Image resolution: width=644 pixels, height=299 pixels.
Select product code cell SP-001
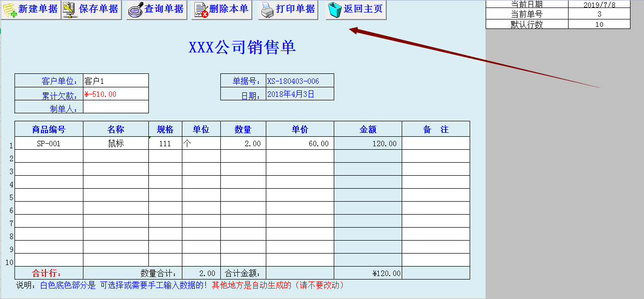coord(49,143)
